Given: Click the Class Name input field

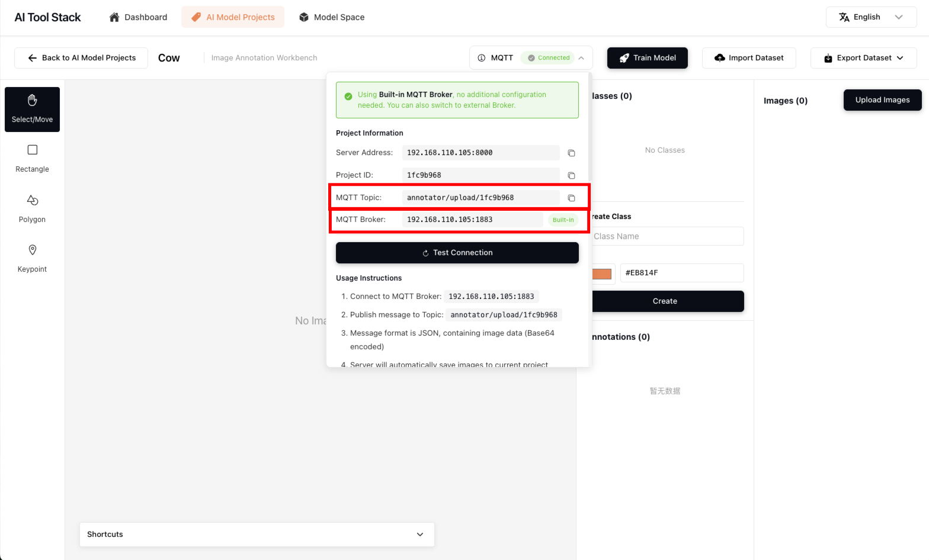Looking at the screenshot, I should (667, 237).
